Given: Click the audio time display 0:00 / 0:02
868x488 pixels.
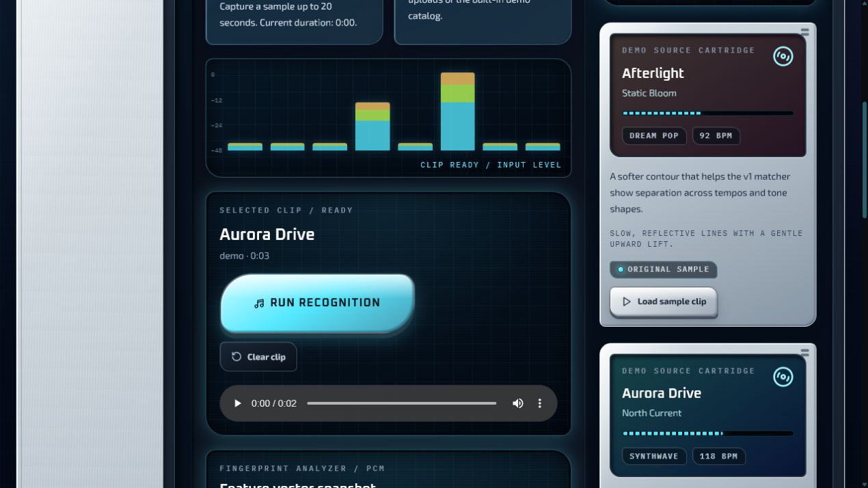Looking at the screenshot, I should (274, 403).
